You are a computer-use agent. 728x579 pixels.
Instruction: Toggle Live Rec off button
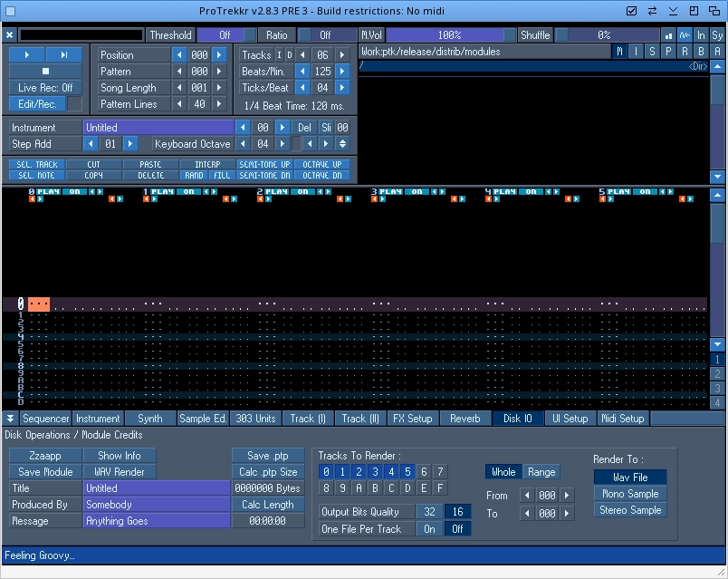45,88
